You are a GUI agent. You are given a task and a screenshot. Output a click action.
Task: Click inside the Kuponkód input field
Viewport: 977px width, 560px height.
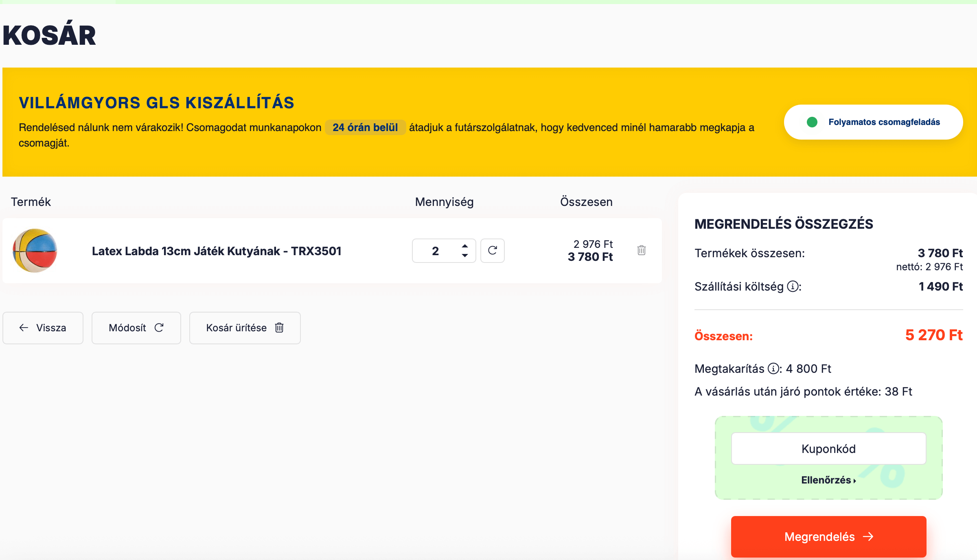click(828, 448)
